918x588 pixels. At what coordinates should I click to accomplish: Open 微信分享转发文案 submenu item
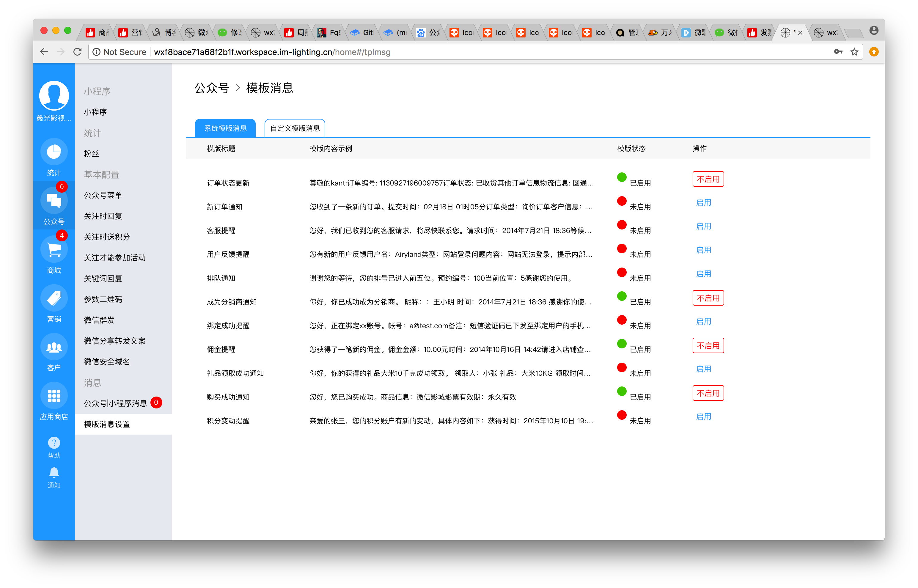tap(123, 341)
